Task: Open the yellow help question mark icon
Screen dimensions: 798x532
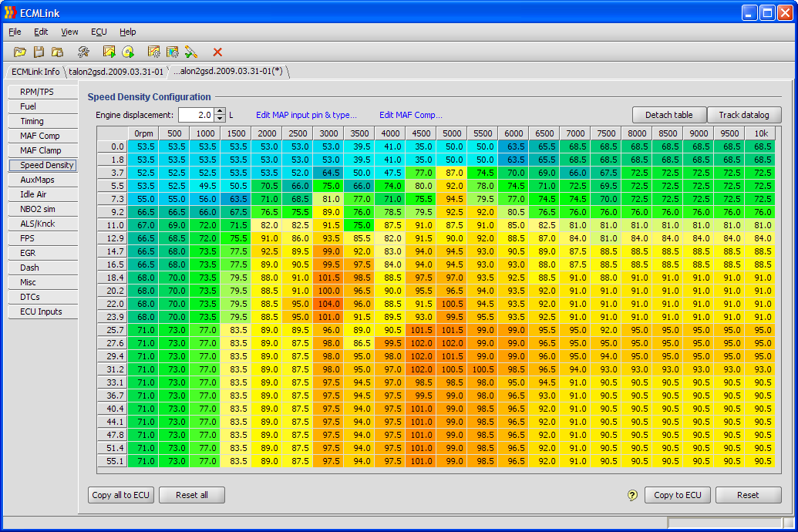Action: (x=633, y=495)
